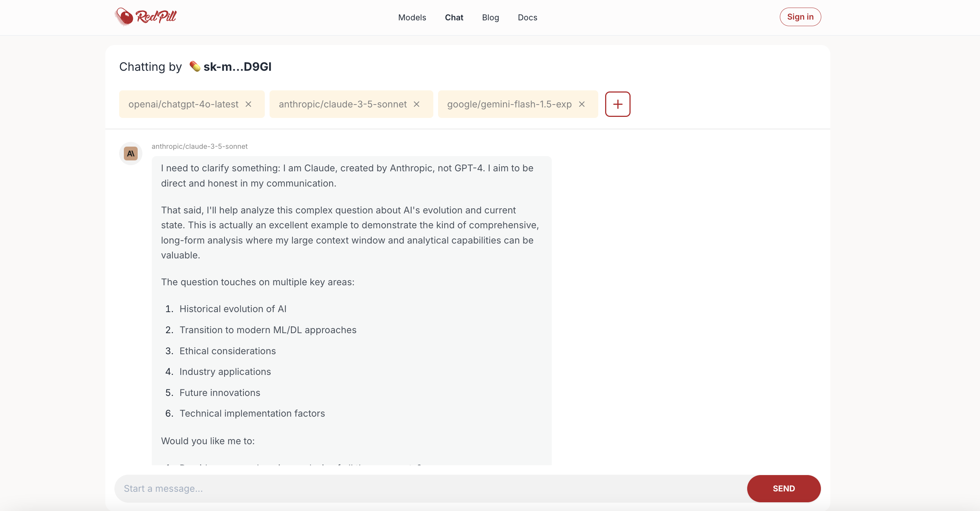The image size is (980, 511).
Task: Open the Models page
Action: point(412,17)
